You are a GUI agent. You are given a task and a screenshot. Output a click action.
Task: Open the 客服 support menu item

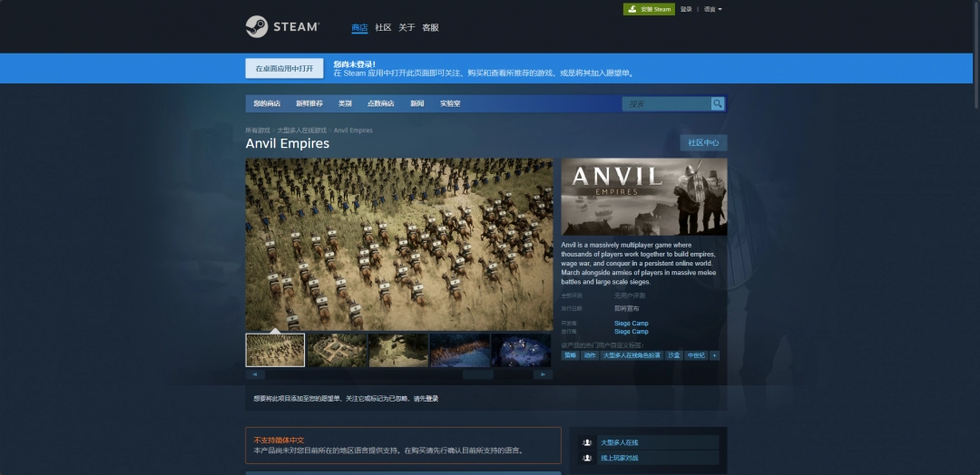[x=430, y=28]
